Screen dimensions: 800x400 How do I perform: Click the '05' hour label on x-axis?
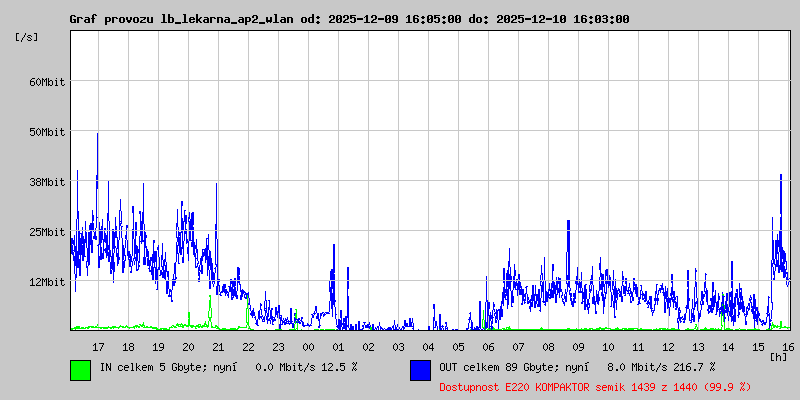[459, 347]
